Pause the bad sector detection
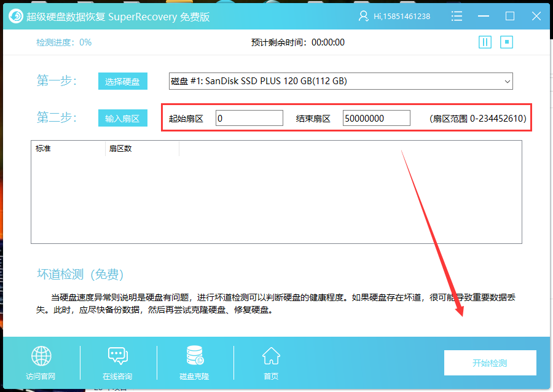553x392 pixels. 485,42
